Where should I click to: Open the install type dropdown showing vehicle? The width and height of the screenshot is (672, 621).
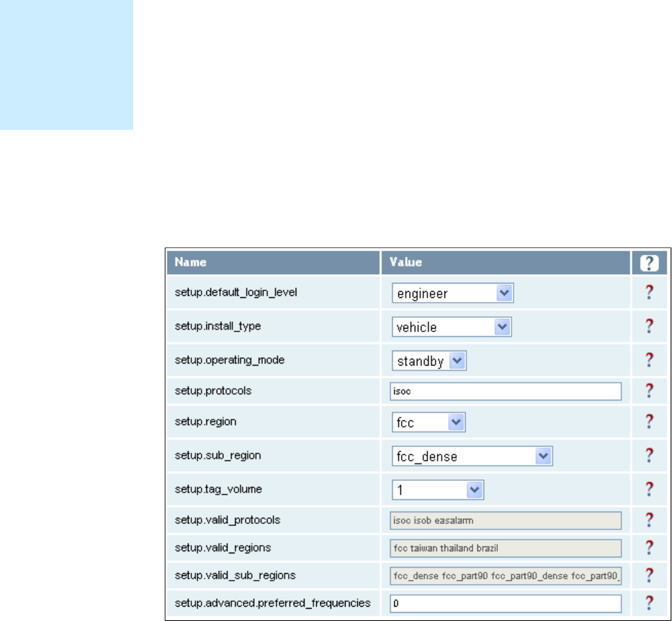pyautogui.click(x=451, y=327)
